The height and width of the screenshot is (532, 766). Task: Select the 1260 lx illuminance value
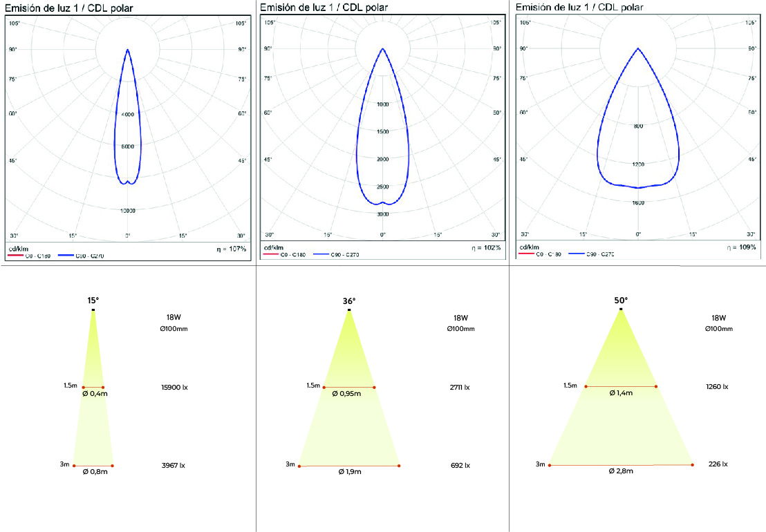click(x=716, y=386)
